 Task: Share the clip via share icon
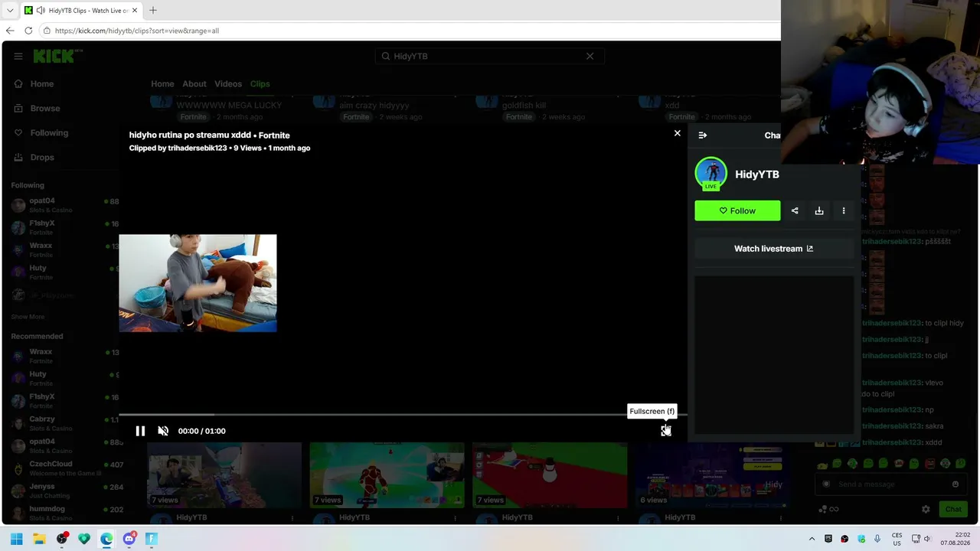click(x=795, y=210)
